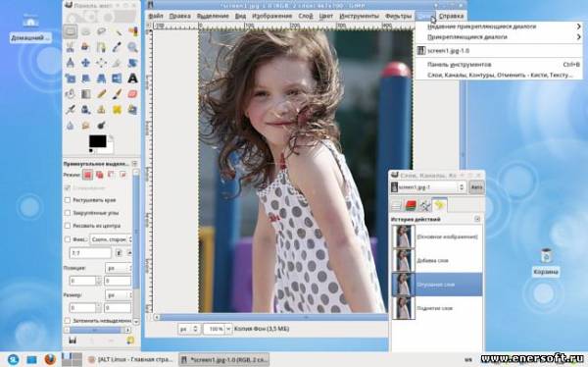The height and width of the screenshot is (367, 588).
Task: Set selection mode to Intersect
Action: click(123, 175)
